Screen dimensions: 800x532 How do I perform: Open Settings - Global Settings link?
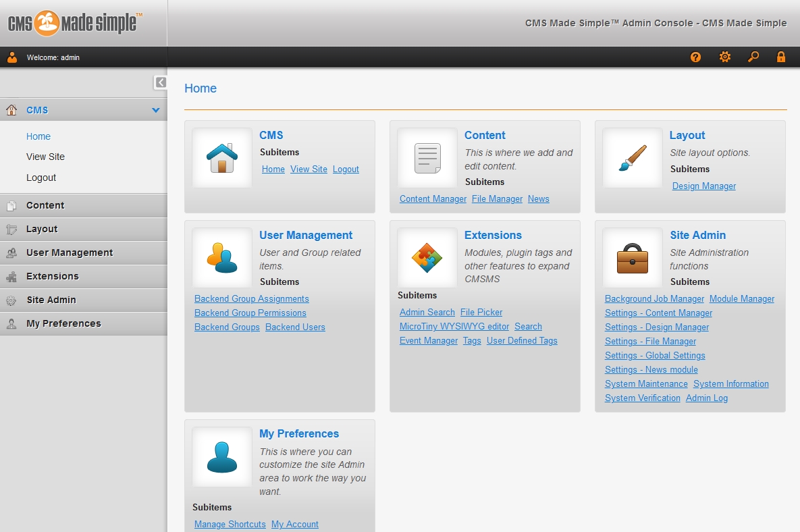[655, 356]
